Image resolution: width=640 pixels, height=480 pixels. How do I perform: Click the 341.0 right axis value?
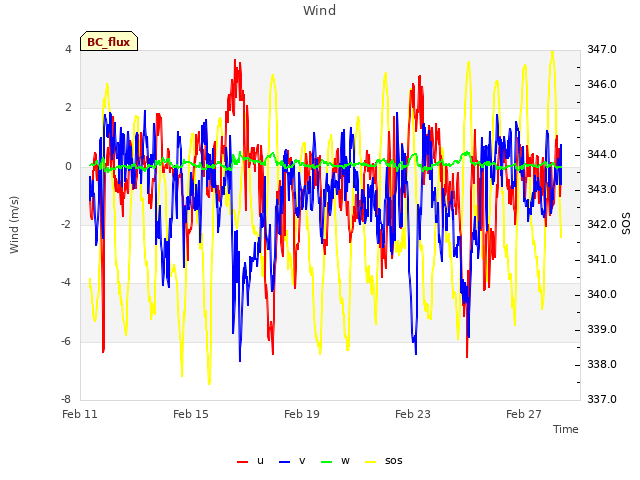602,260
